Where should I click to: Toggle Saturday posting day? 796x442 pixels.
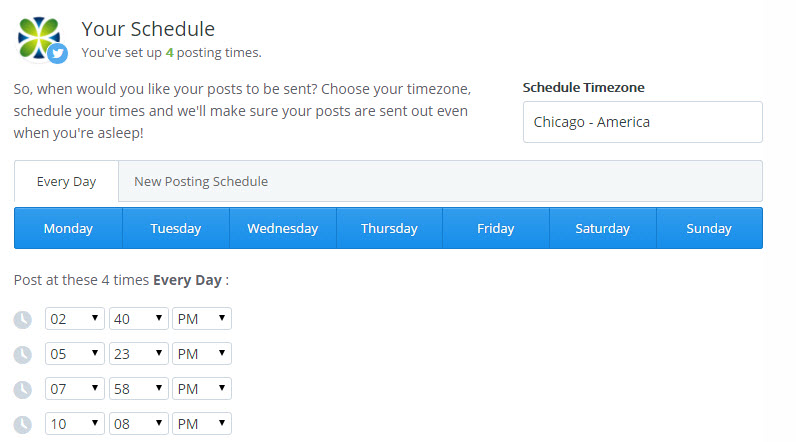coord(603,228)
